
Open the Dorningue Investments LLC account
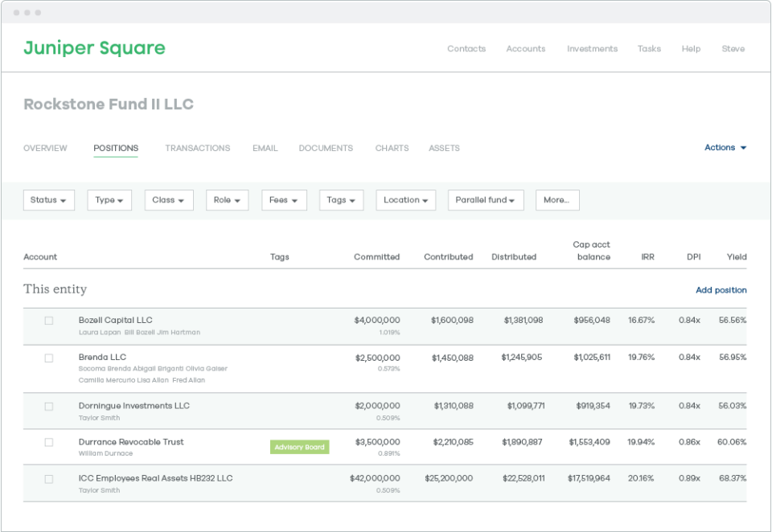(x=134, y=406)
